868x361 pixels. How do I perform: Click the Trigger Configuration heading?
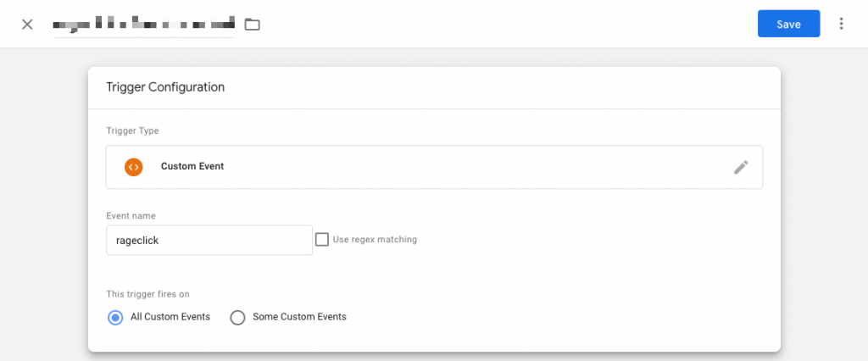point(164,87)
